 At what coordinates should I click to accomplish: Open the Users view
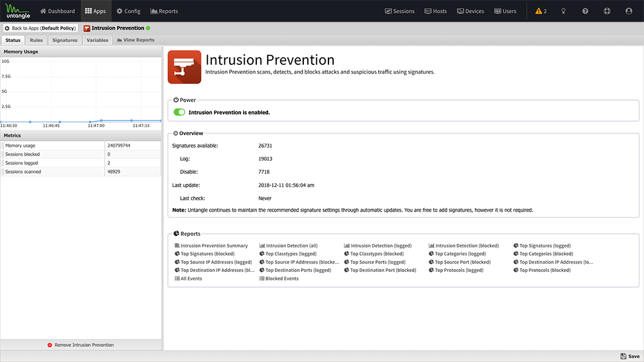pos(506,11)
